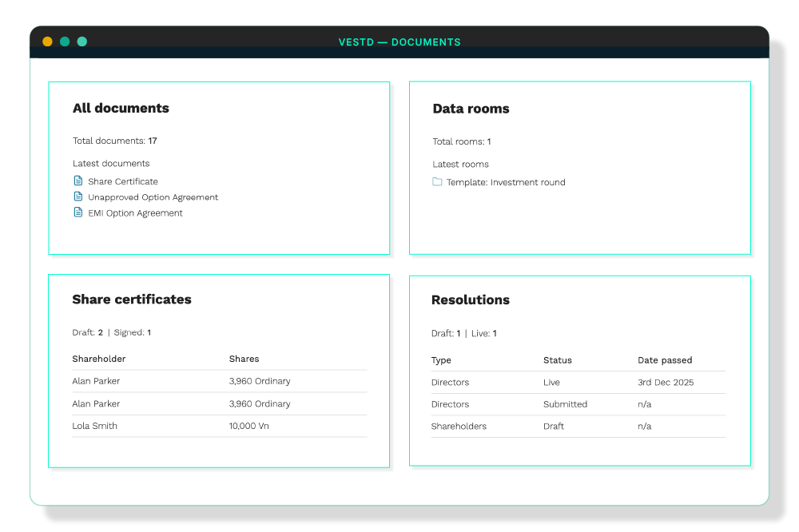799x532 pixels.
Task: Click the VESTD — DOCUMENTS window title
Action: (399, 42)
